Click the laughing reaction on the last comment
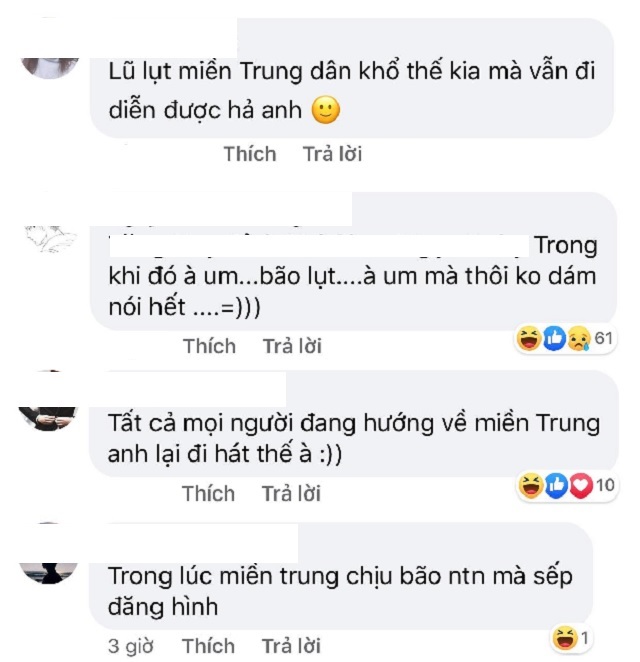 pyautogui.click(x=564, y=638)
